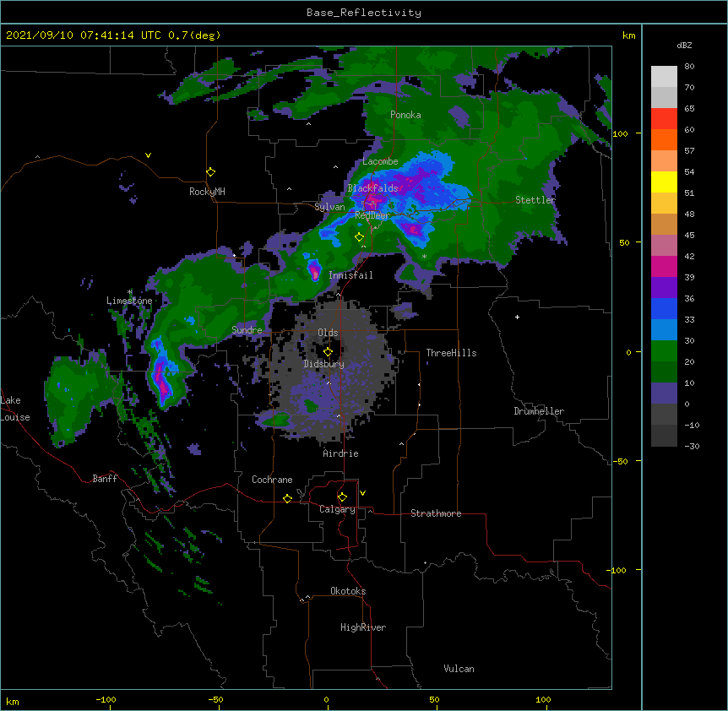Click the Base_Reflectivity title text
Viewport: 728px width, 711px height.
[x=364, y=13]
